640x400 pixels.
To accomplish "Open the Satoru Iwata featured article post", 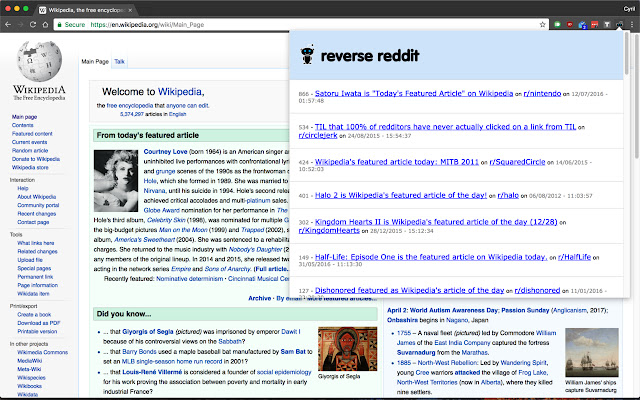I will (x=414, y=93).
